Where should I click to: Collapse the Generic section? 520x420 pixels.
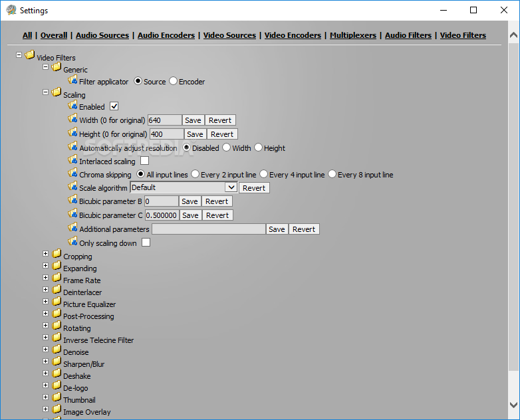click(46, 67)
